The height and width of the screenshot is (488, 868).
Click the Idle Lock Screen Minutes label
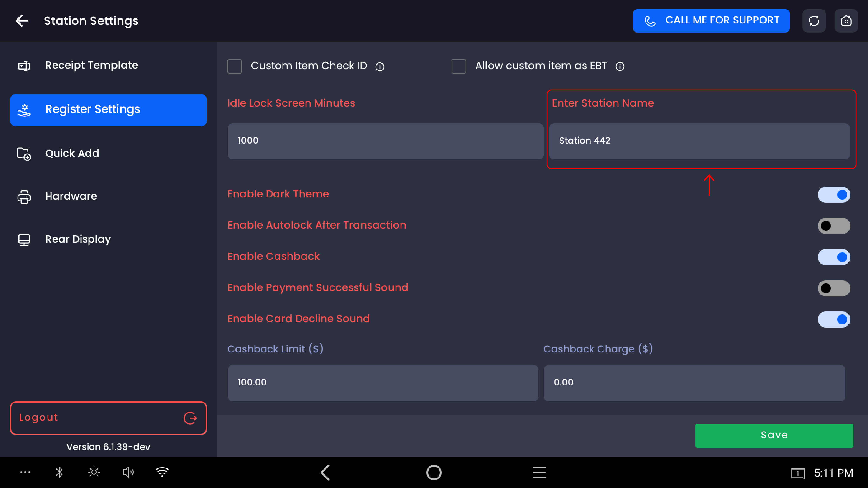pyautogui.click(x=291, y=103)
